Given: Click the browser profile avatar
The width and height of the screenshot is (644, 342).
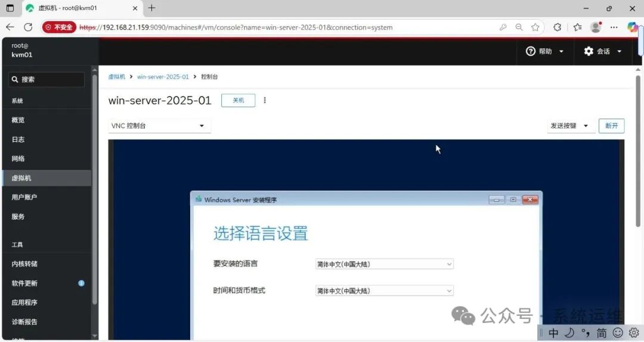Looking at the screenshot, I should coord(596,27).
